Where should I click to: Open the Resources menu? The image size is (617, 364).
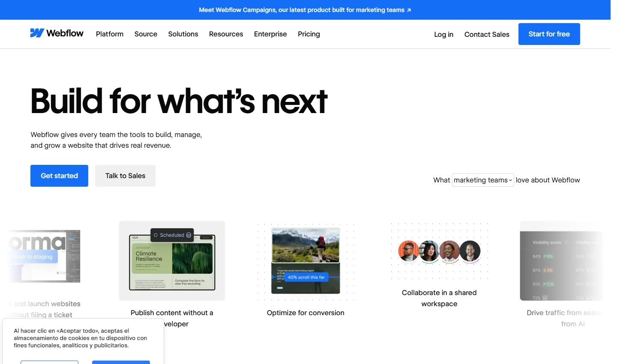(226, 34)
